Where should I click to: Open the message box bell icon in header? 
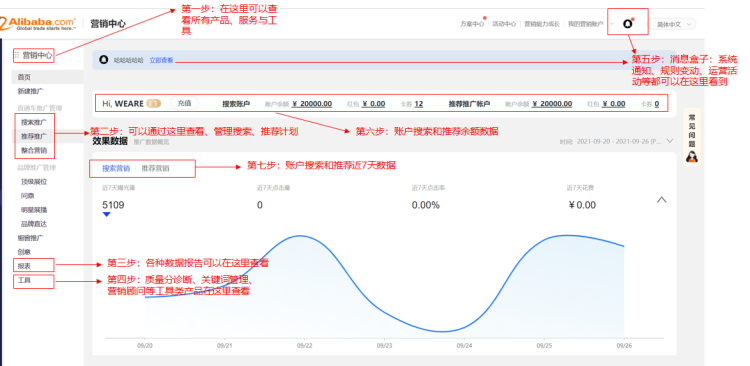coord(628,24)
